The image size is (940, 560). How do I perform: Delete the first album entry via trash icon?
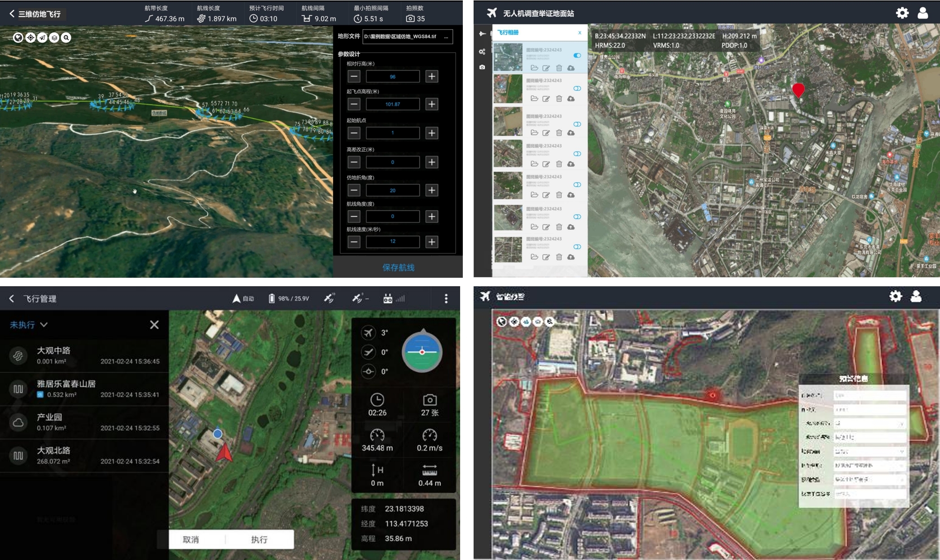click(x=559, y=68)
